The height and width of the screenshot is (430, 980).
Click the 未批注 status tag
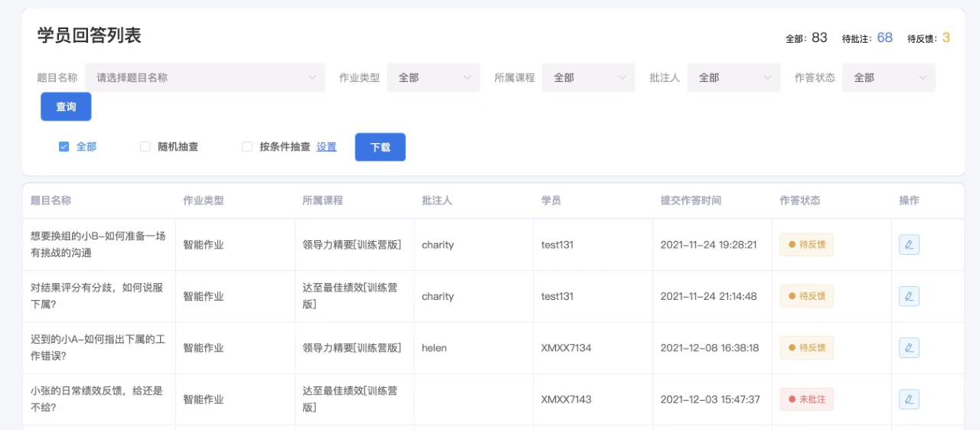point(807,399)
